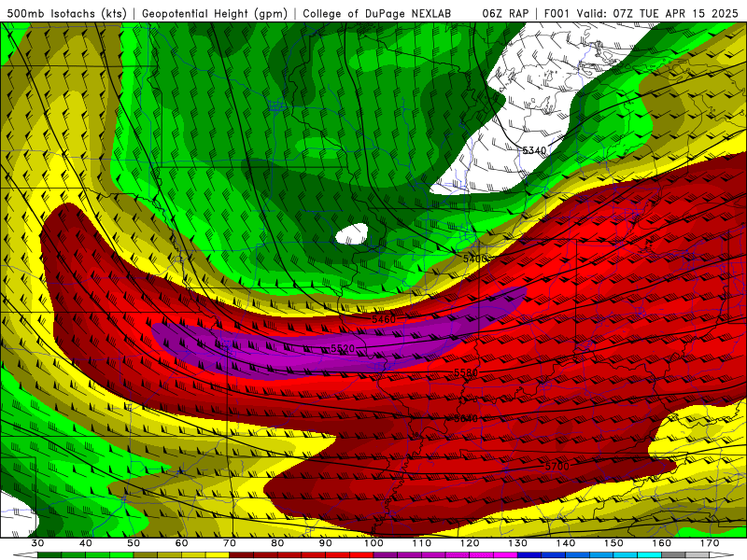Click the dark purple swatch starting at 100
Screen dimensions: 747x560
click(x=386, y=555)
